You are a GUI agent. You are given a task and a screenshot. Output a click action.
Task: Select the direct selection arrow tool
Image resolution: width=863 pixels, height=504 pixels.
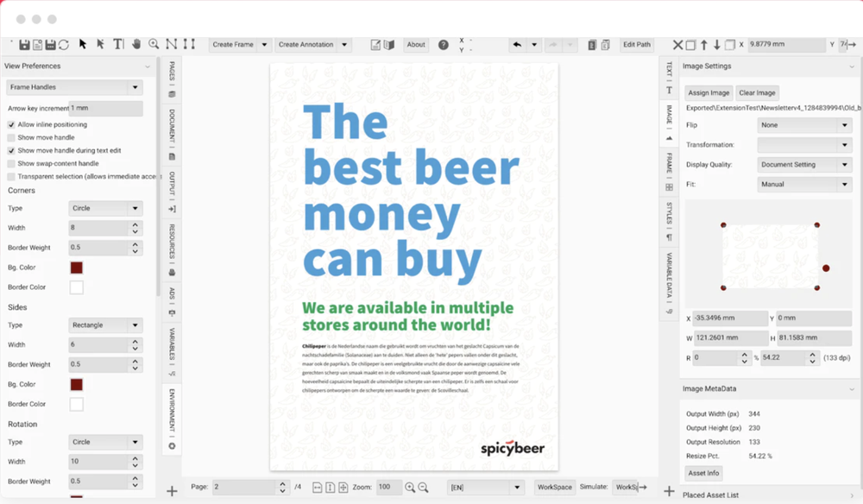coord(100,44)
